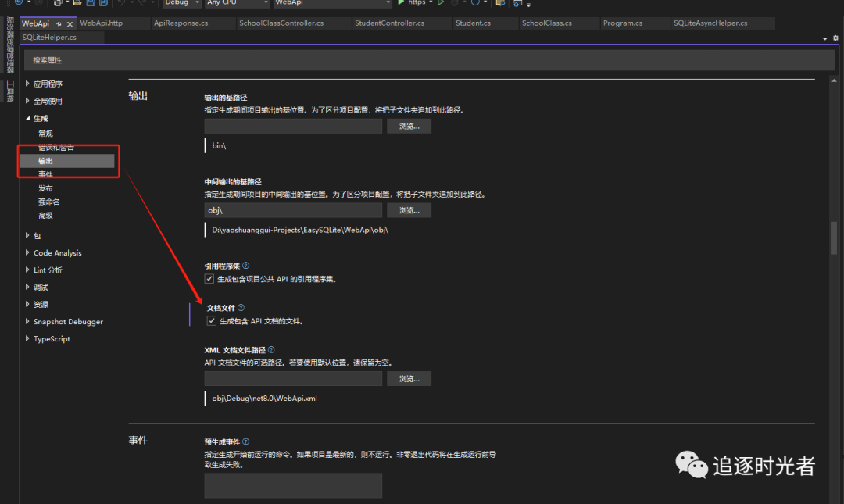Pin the WebApi tab with pin icon
The height and width of the screenshot is (504, 844).
tap(59, 23)
